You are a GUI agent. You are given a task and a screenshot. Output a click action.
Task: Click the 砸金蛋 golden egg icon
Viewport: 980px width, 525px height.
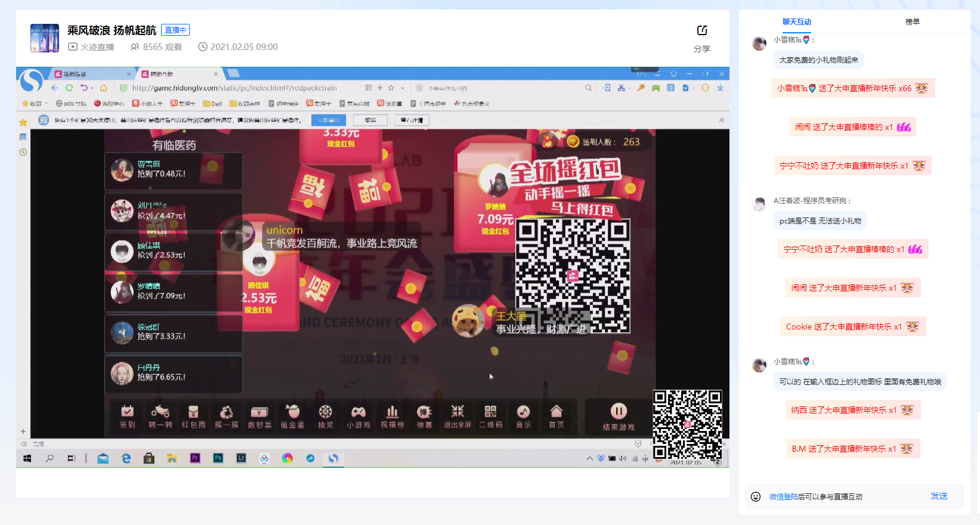point(292,417)
